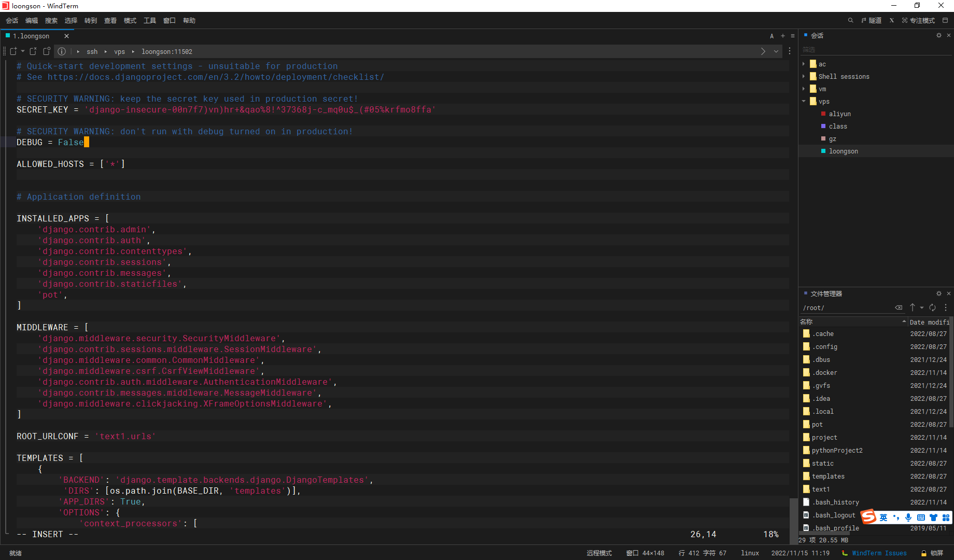Viewport: 954px width, 560px height.
Task: Open the 搜索 menu
Action: [51, 21]
